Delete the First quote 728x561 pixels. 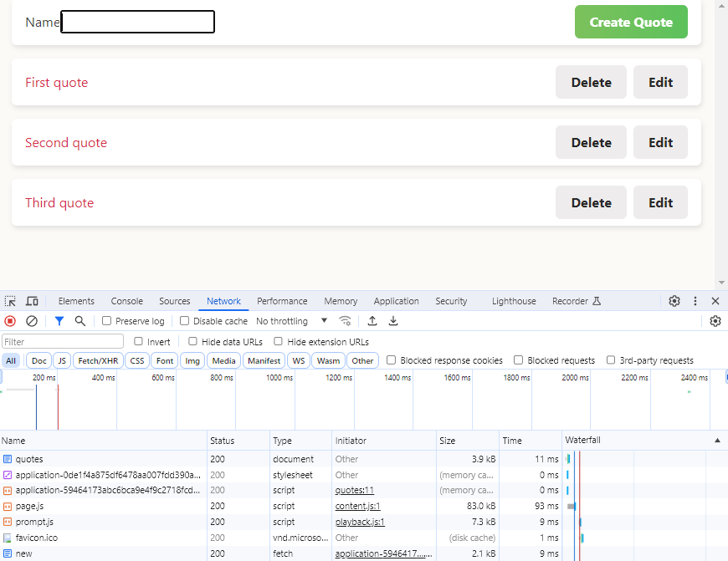click(x=591, y=82)
